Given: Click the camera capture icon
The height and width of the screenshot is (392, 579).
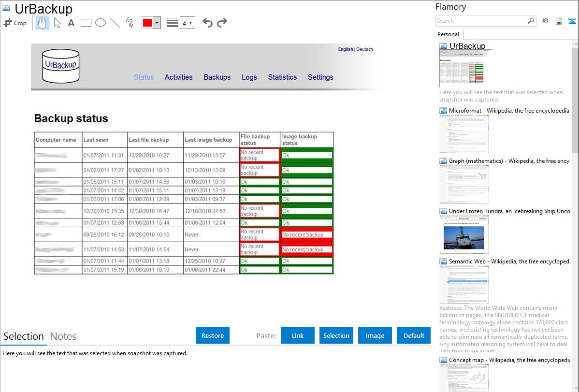Looking at the screenshot, I should [545, 21].
